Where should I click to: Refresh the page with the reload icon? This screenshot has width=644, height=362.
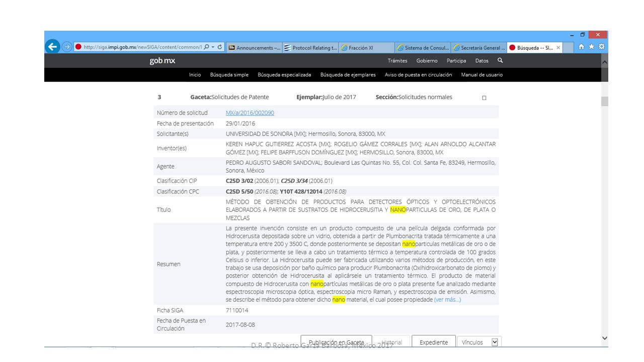click(220, 47)
